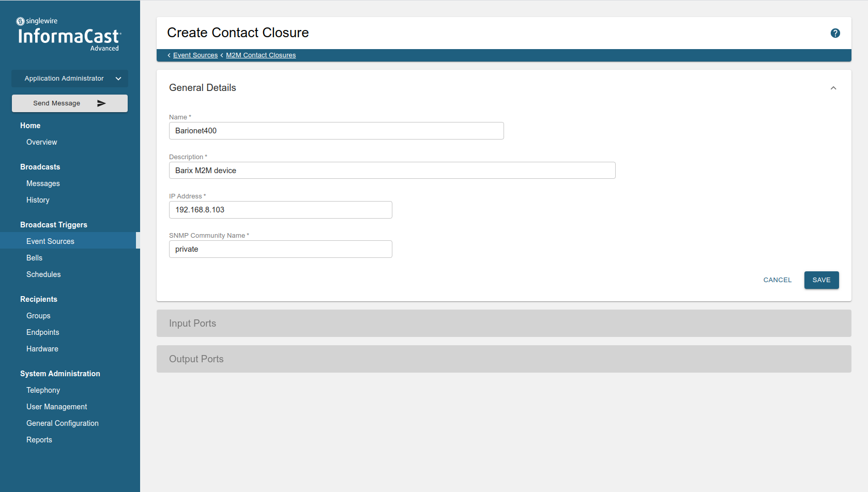The width and height of the screenshot is (868, 492).
Task: Click the Event Sources breadcrumb link
Action: pos(195,55)
